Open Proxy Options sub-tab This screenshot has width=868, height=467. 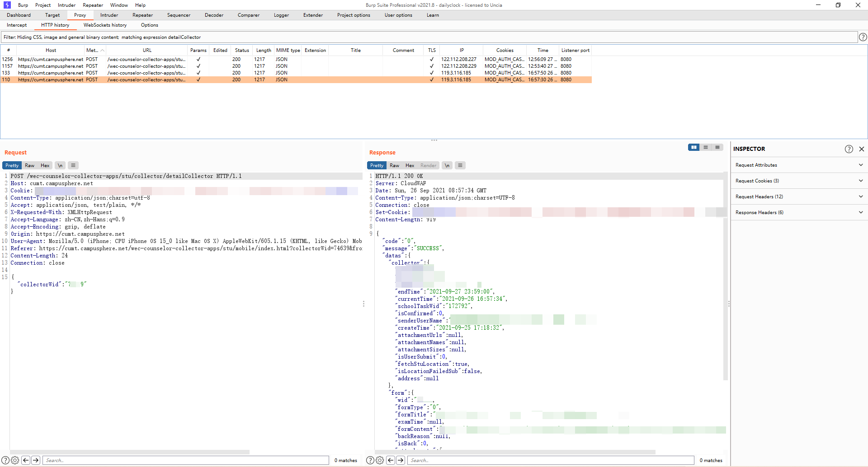(x=149, y=25)
